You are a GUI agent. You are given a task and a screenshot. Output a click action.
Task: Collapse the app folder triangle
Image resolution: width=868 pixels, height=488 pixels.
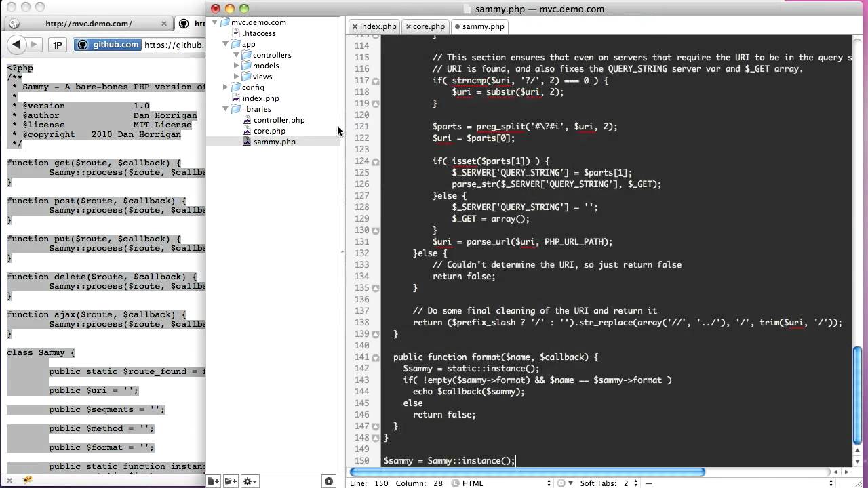[226, 44]
